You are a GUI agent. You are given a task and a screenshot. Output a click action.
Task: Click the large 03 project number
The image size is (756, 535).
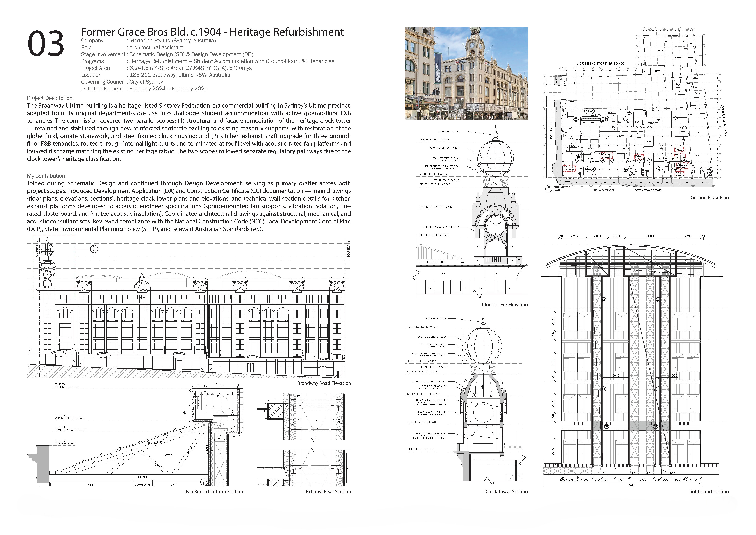pyautogui.click(x=46, y=43)
